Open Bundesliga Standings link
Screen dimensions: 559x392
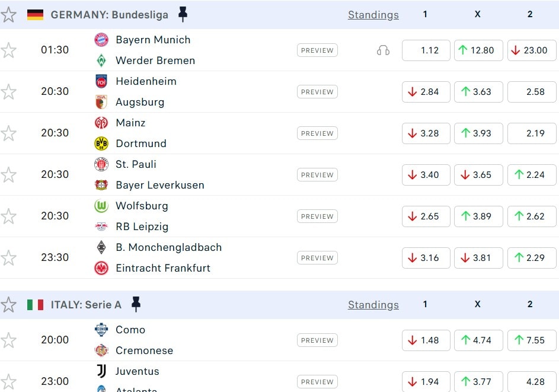pos(373,15)
